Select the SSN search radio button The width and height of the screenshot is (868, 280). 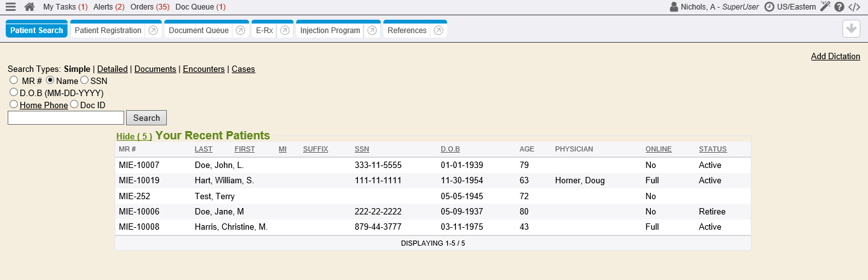pos(84,81)
